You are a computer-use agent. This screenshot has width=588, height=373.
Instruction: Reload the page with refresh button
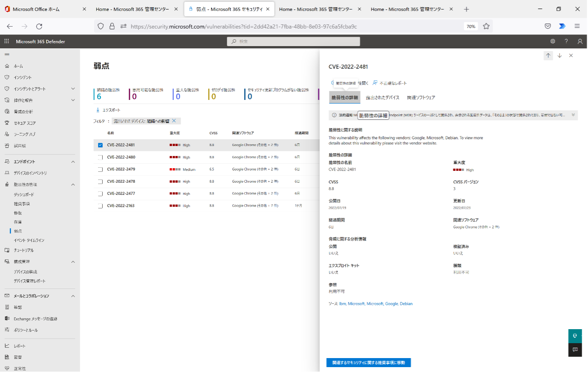click(x=38, y=26)
